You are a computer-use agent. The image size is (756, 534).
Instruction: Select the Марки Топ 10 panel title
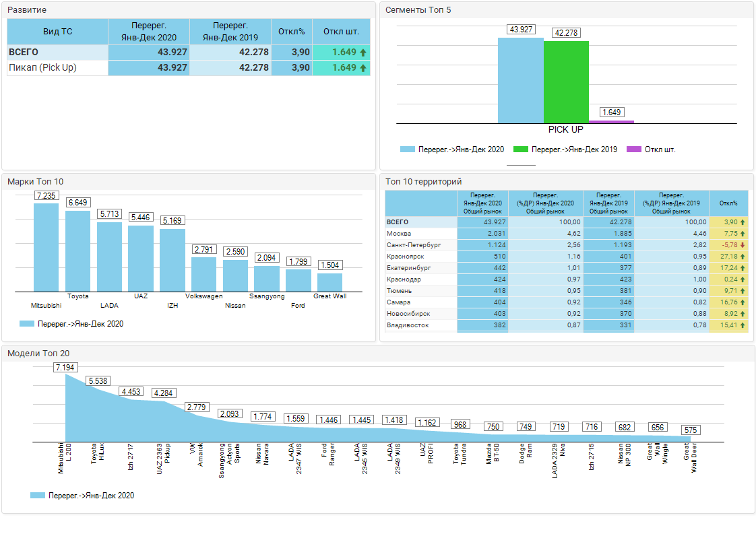(36, 182)
